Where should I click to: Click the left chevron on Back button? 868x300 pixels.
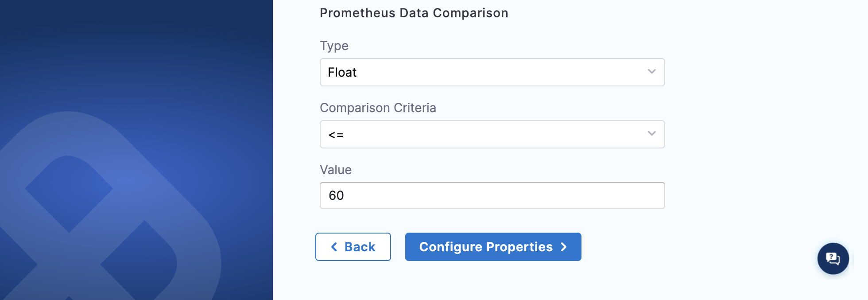point(334,247)
